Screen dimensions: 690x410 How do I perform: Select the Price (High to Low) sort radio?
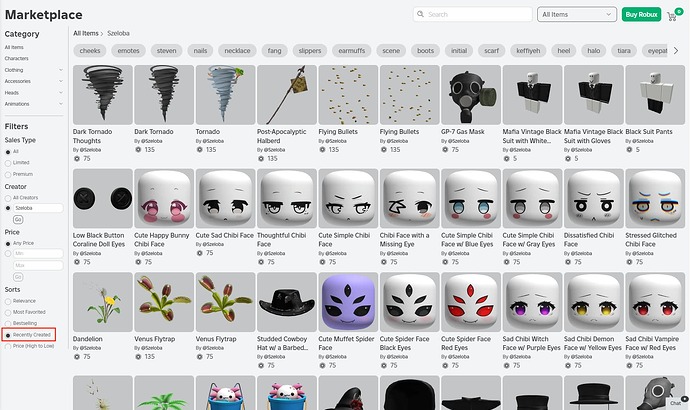8,347
